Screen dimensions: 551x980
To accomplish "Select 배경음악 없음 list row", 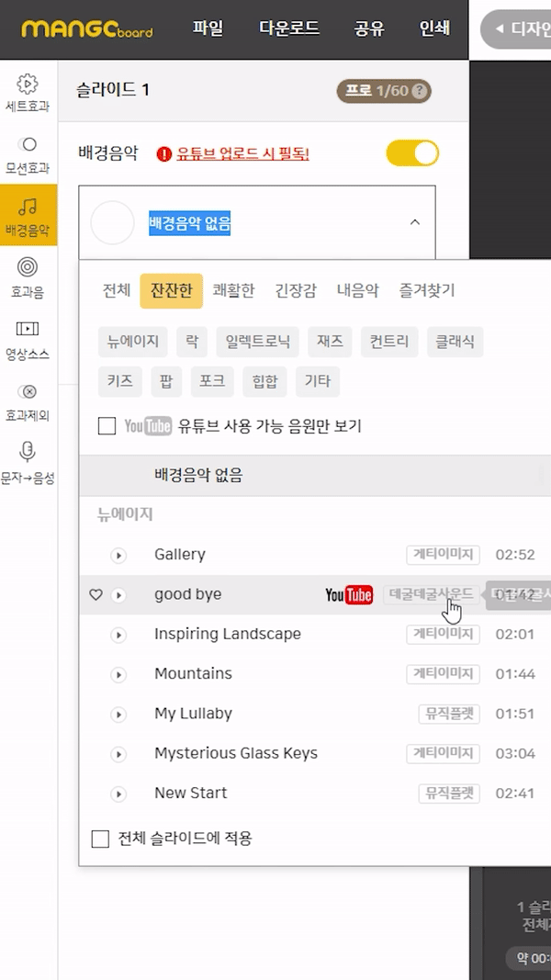I will pos(315,476).
